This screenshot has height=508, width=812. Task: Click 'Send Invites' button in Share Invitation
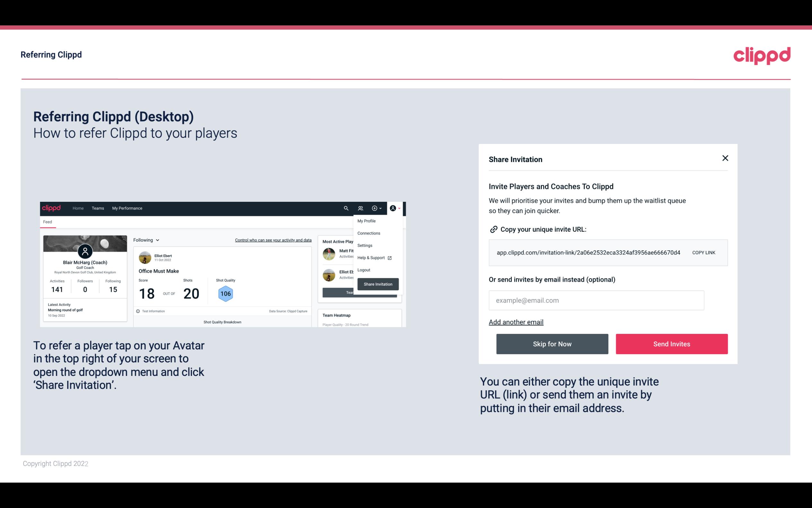(672, 343)
